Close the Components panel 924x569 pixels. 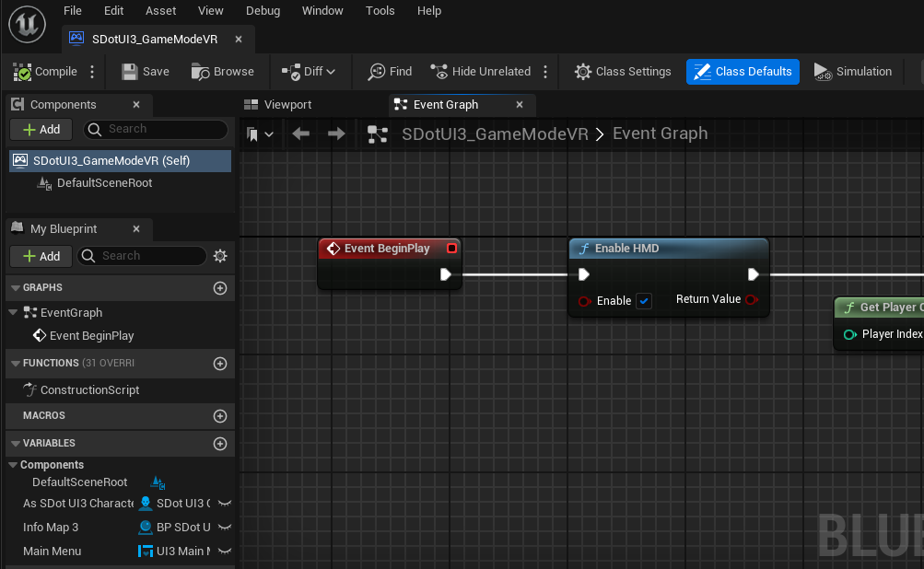[136, 104]
